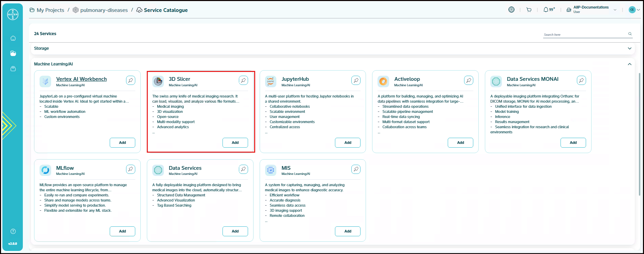
Task: Open the Vertex AI Workbench link
Action: point(81,79)
